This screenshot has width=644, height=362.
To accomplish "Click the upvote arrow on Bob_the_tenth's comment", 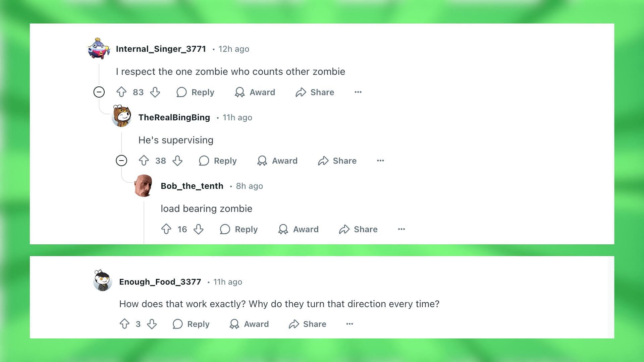I will coord(166,229).
